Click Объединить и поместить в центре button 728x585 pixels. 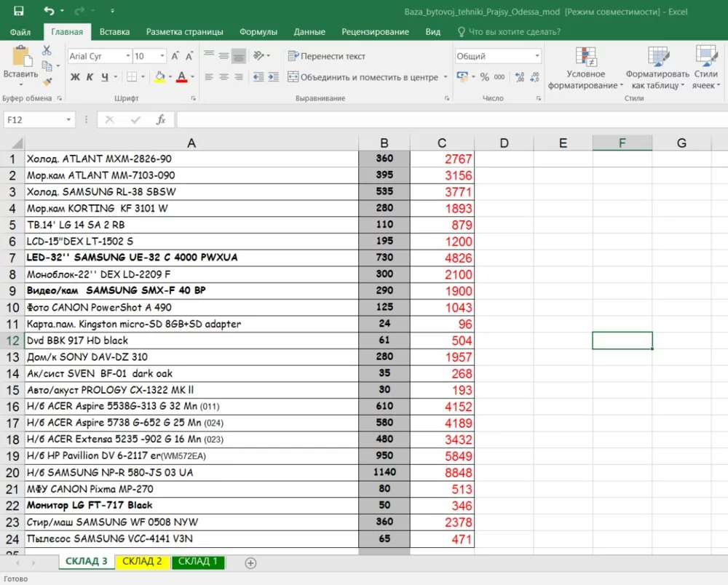tap(363, 77)
